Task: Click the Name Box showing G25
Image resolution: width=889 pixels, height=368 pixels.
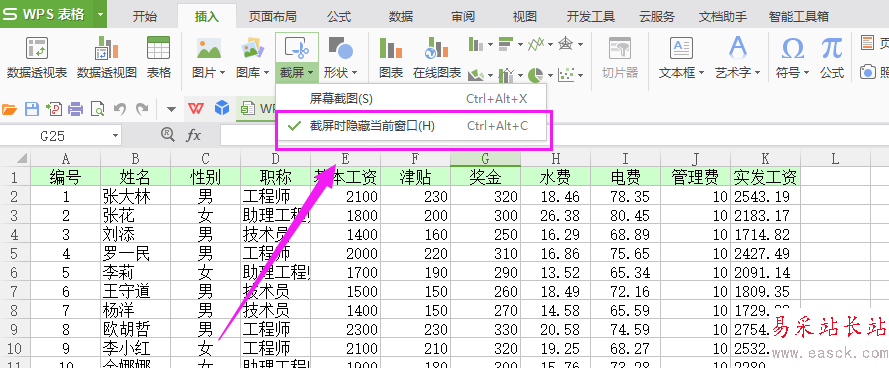Action: [x=54, y=136]
